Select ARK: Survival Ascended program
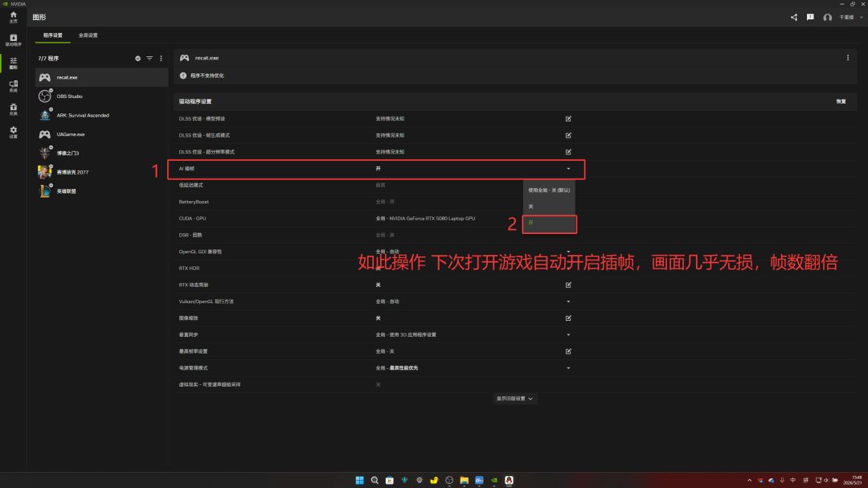 tap(102, 115)
